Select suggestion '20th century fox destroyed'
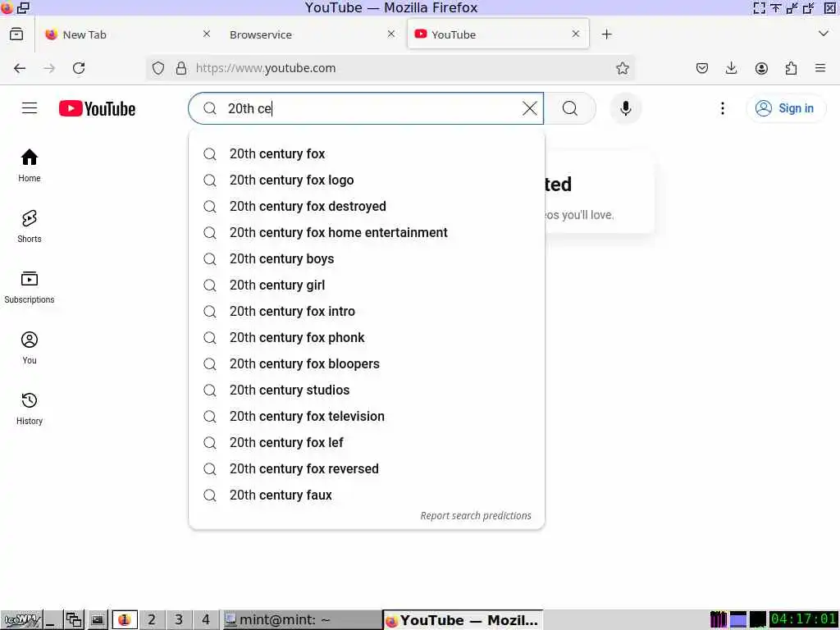The width and height of the screenshot is (840, 630). point(367,206)
